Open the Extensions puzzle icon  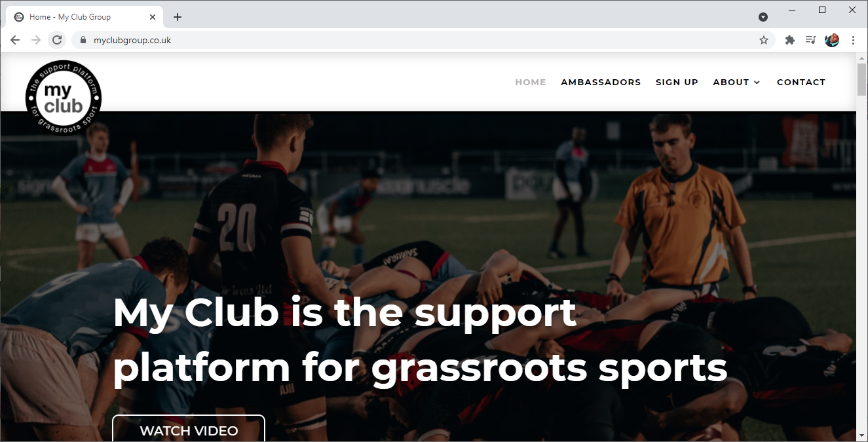coord(790,40)
